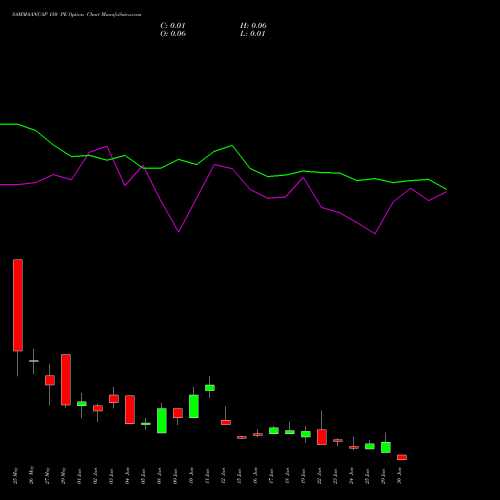
Task: Click the SAMMAANCAP PE Options chart title
Action: point(77,15)
